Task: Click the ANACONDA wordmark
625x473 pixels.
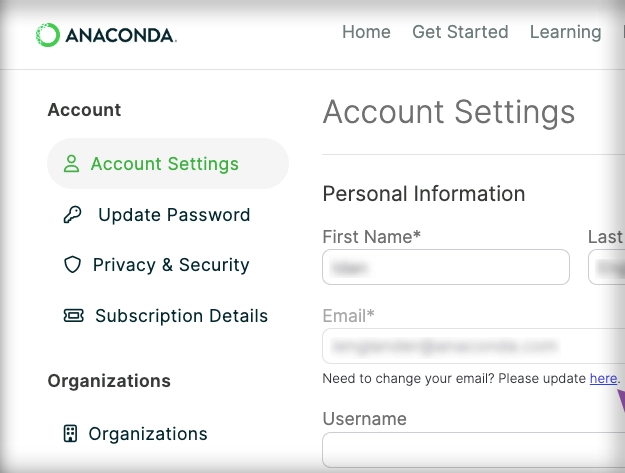Action: (121, 35)
